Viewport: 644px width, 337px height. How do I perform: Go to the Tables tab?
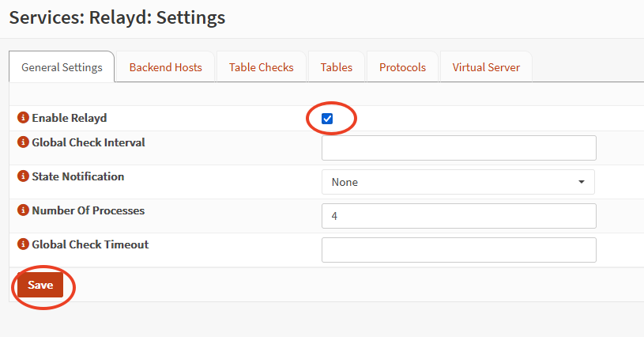click(x=336, y=67)
